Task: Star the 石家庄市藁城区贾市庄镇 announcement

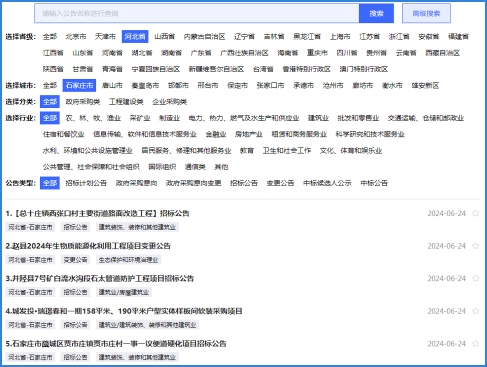Action: click(475, 344)
